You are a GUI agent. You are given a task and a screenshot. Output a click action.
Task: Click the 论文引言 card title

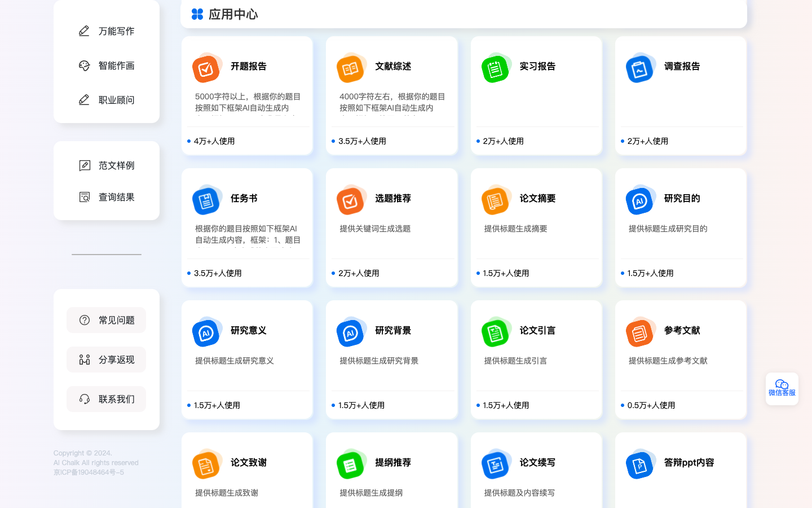(x=537, y=330)
